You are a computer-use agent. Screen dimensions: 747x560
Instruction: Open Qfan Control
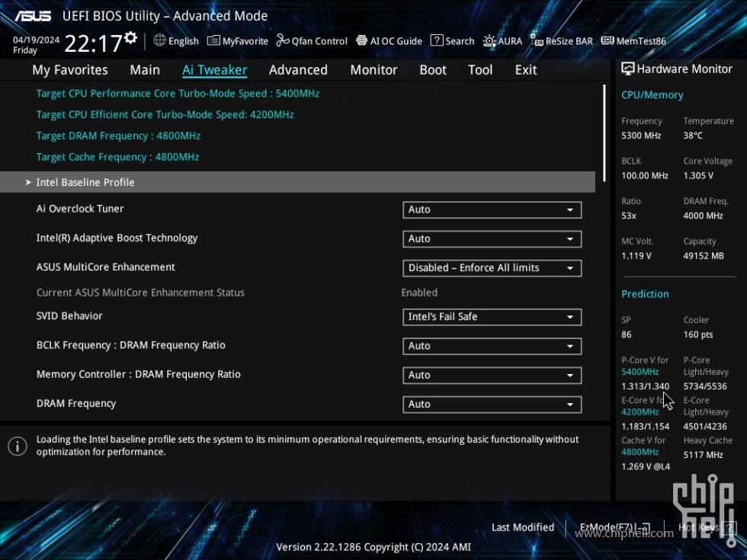(311, 41)
